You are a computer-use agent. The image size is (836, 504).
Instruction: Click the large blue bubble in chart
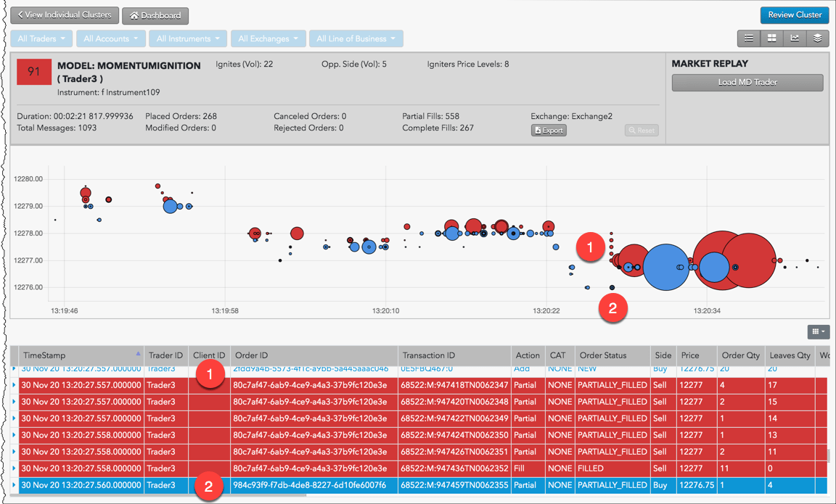666,267
